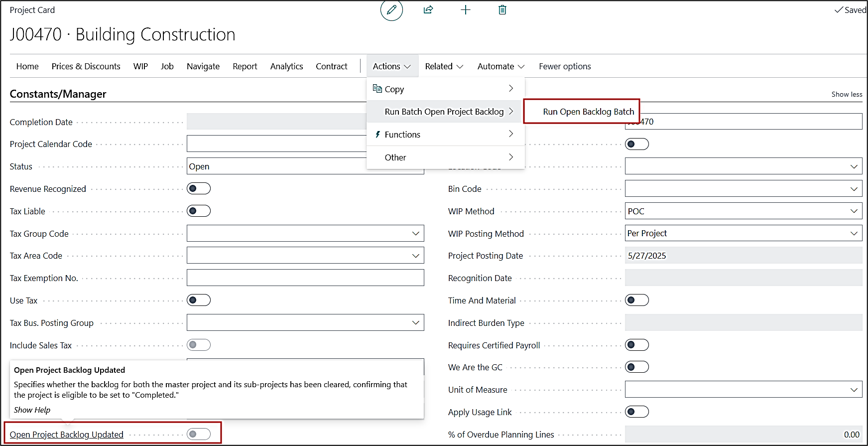This screenshot has height=446, width=868.
Task: Click the share icon in header
Action: pyautogui.click(x=428, y=10)
